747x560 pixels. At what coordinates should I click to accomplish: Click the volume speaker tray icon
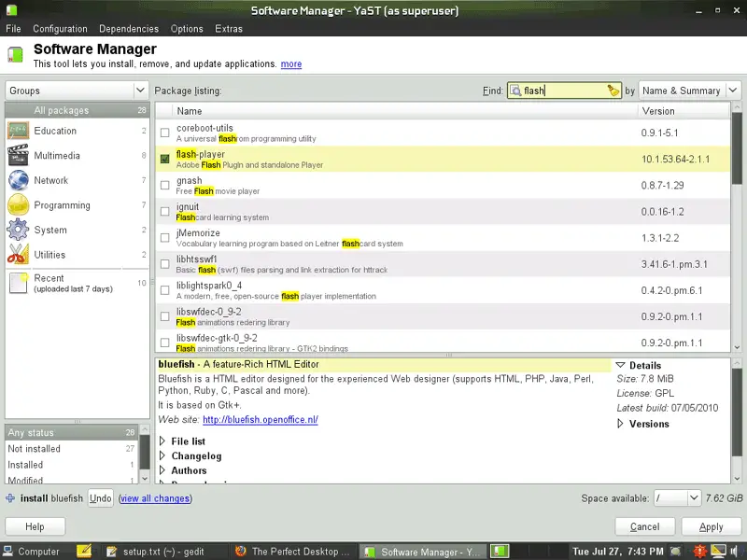pyautogui.click(x=735, y=552)
